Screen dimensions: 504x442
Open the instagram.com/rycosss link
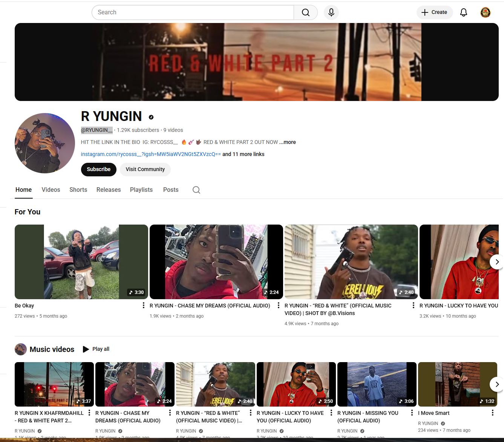click(x=150, y=154)
